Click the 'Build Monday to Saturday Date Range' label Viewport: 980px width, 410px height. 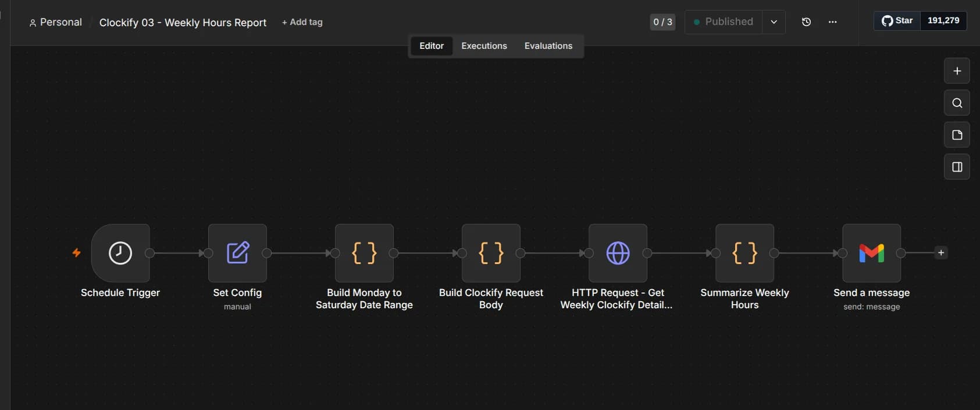point(364,299)
